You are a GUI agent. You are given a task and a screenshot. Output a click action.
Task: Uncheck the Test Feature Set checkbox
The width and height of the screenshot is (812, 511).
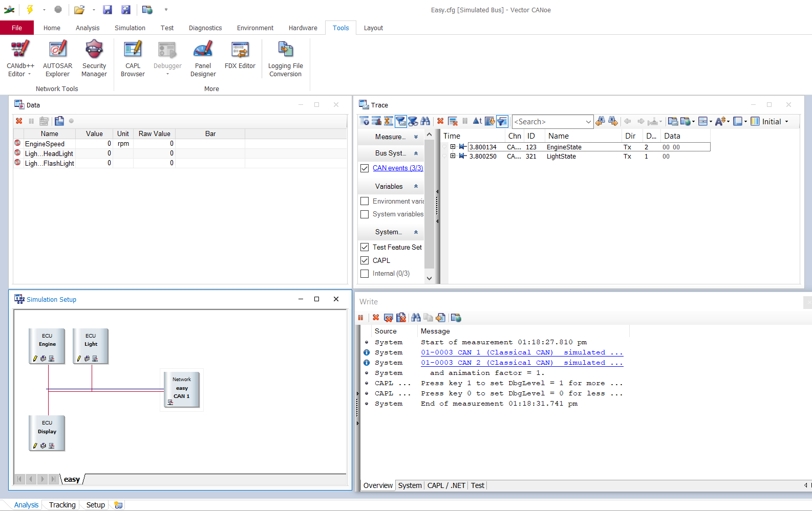(x=365, y=247)
